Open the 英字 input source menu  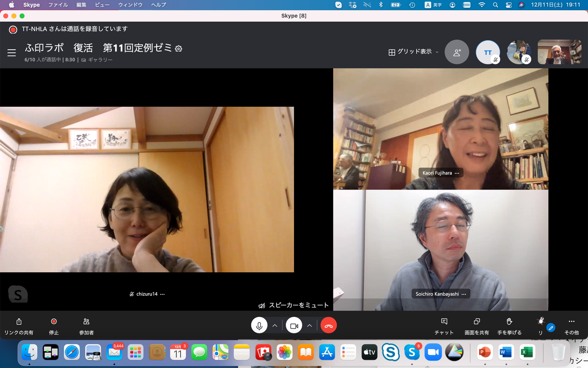click(x=433, y=5)
